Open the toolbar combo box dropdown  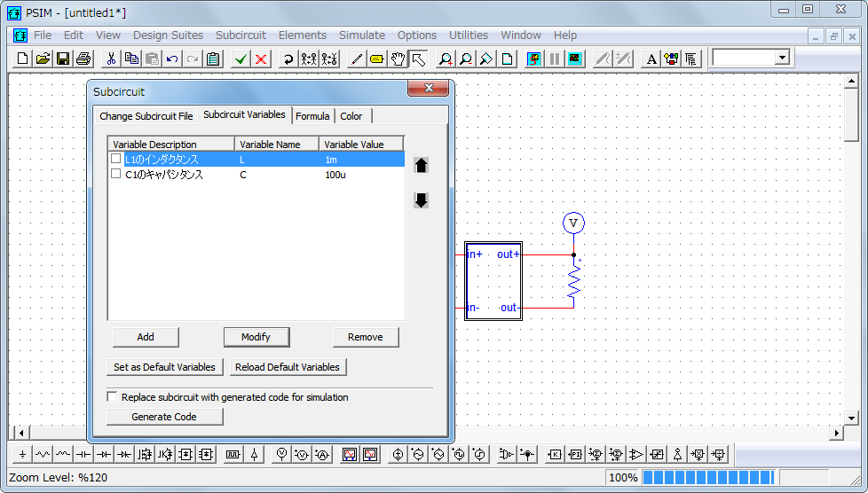(782, 58)
